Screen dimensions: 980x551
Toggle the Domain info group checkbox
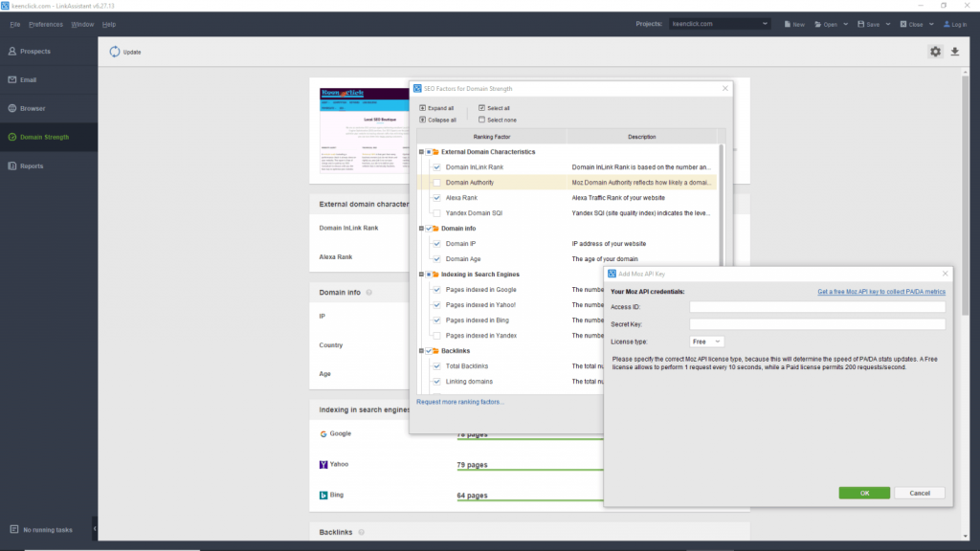tap(429, 229)
